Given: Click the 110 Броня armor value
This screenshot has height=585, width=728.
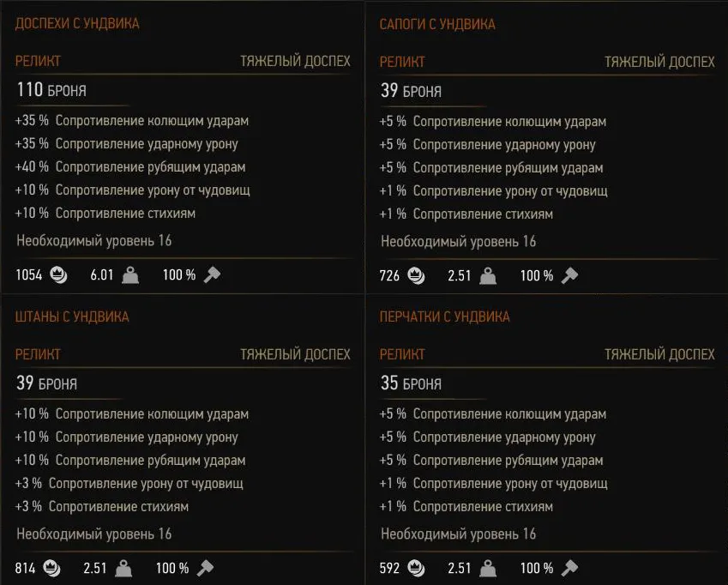Looking at the screenshot, I should pyautogui.click(x=51, y=89).
